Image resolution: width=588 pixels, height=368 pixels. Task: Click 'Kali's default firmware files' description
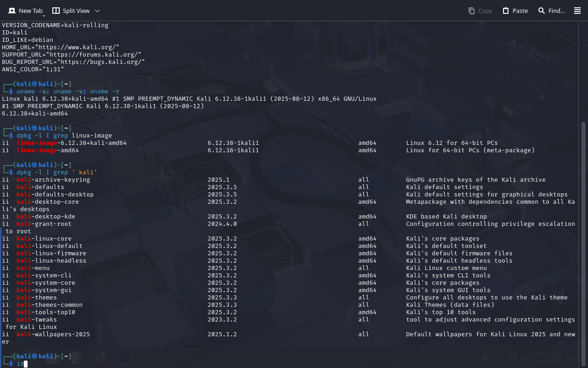459,253
